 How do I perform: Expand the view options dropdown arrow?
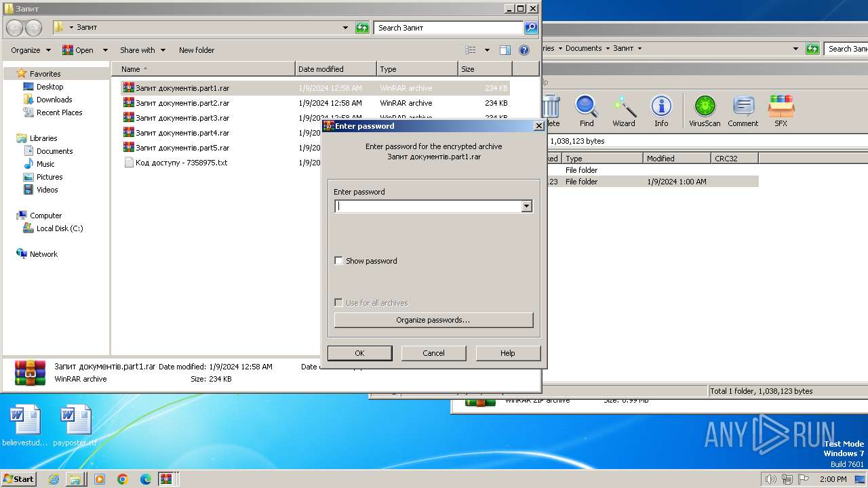pos(487,50)
